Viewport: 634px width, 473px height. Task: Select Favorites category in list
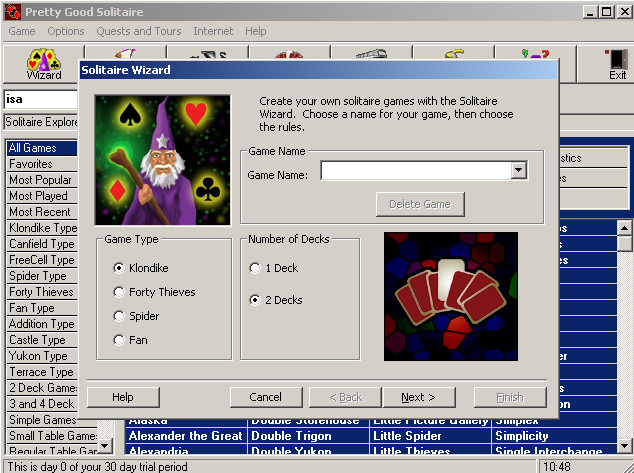coord(42,164)
